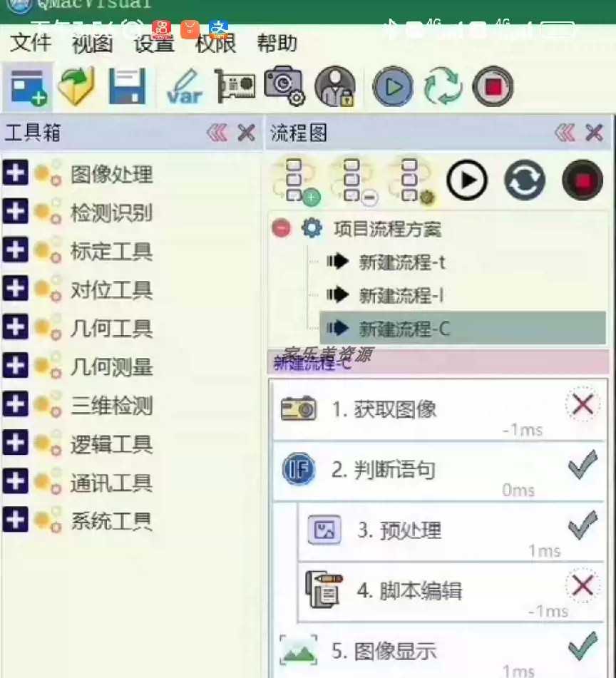The width and height of the screenshot is (616, 678).
Task: Select step 2. 判断语句
Action: click(x=438, y=471)
